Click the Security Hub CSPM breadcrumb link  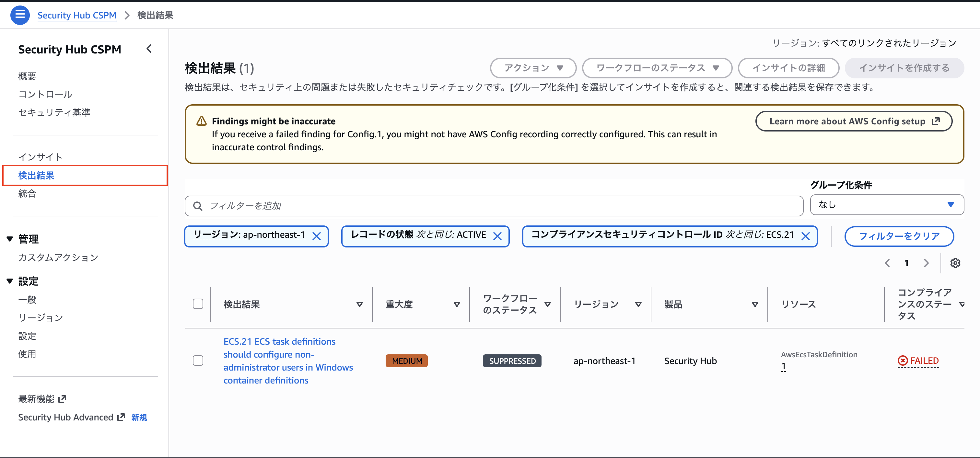coord(77,15)
